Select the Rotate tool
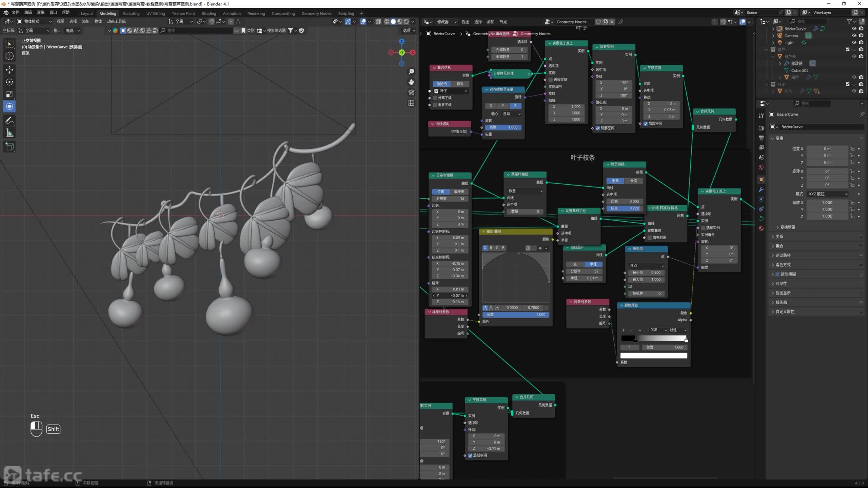This screenshot has width=868, height=488. (9, 82)
